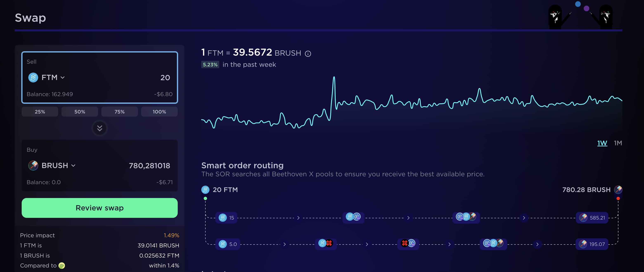Set sell amount to 75%

tap(120, 112)
